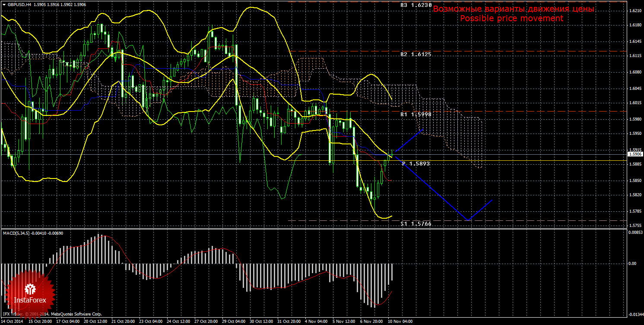Image resolution: width=644 pixels, height=325 pixels.
Task: Click the 0.00853 MACD scale value
Action: 634,233
